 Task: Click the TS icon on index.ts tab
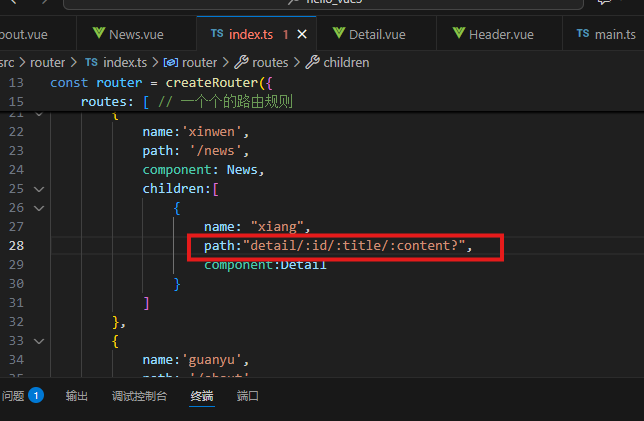point(217,34)
